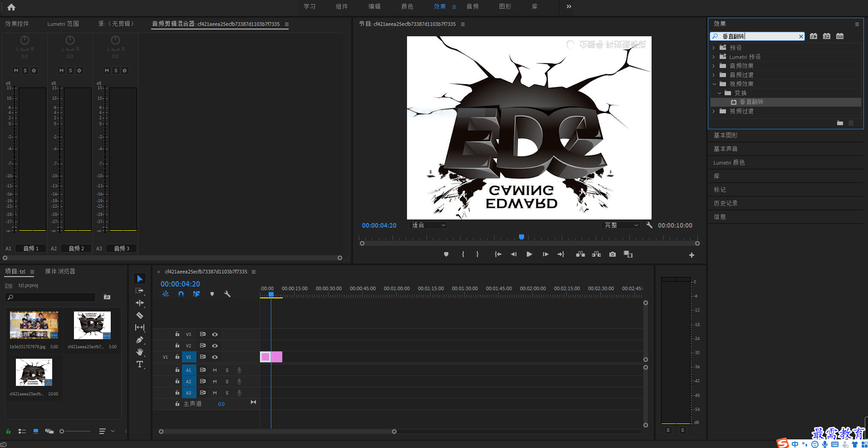Click the Lift button in program monitor
Screen dimensions: 868x448
pos(580,254)
